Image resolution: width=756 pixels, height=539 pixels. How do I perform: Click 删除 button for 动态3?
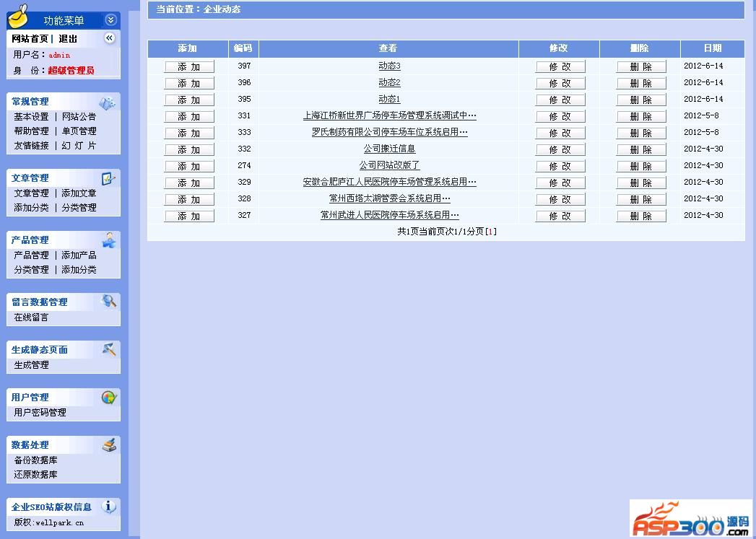641,67
